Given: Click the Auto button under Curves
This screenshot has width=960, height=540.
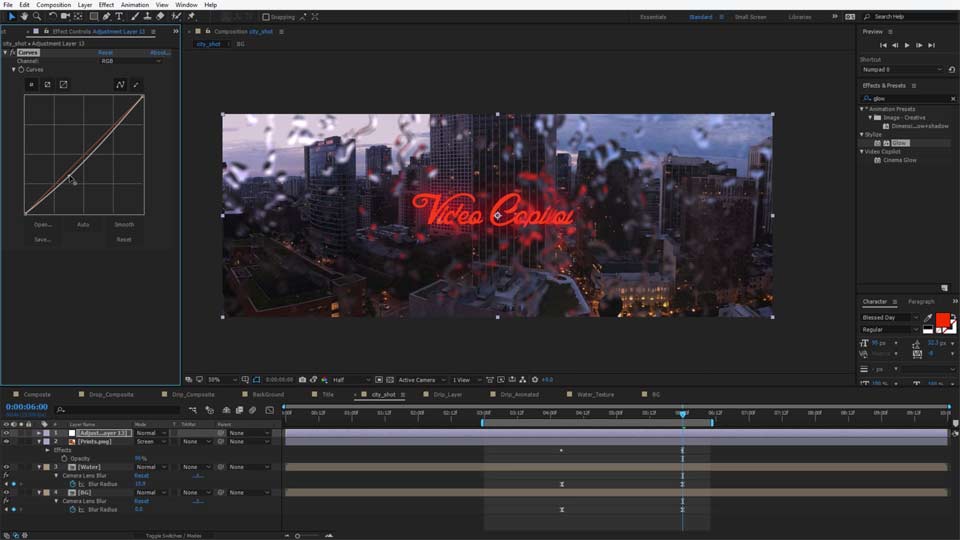Looking at the screenshot, I should [x=83, y=224].
